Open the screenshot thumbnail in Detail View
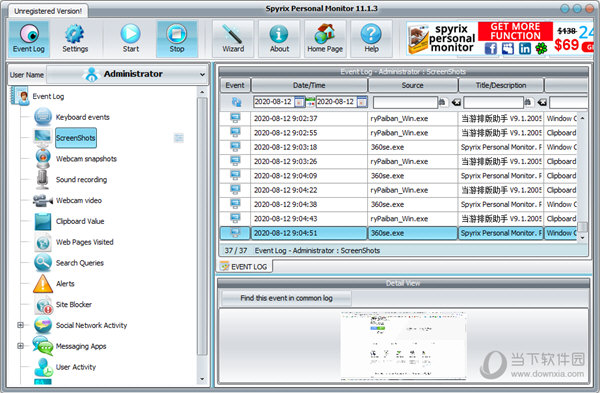Viewport: 600px width, 393px height. click(403, 346)
